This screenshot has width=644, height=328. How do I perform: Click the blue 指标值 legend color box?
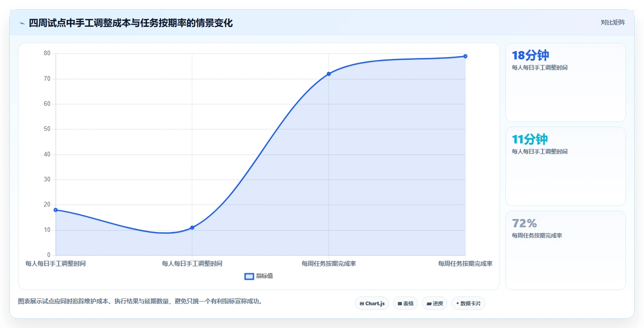pos(249,276)
